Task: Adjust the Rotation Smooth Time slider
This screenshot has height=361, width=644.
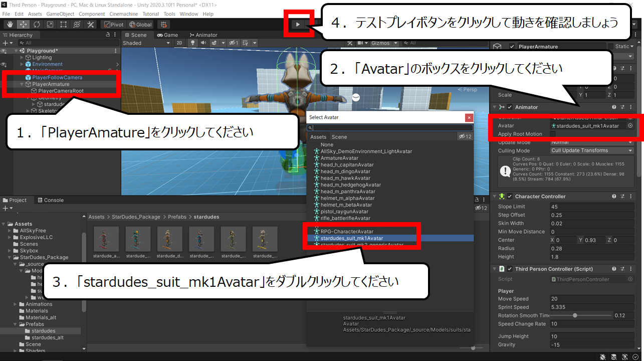Action: [580, 315]
